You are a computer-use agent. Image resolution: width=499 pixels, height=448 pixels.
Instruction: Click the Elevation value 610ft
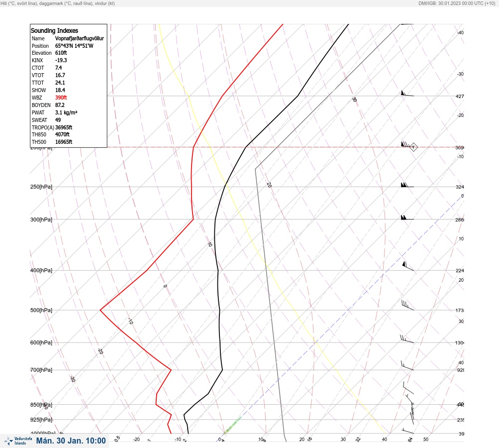61,53
